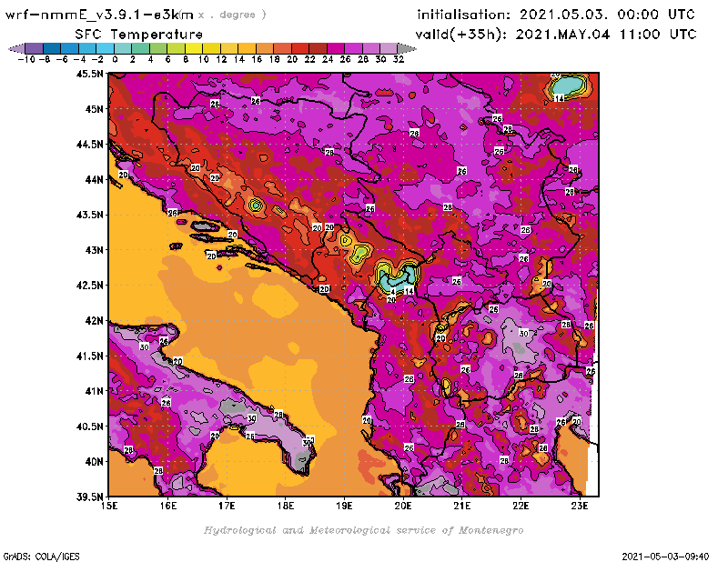Click the 43N latitude axis label
This screenshot has width=728, height=562.
point(94,250)
